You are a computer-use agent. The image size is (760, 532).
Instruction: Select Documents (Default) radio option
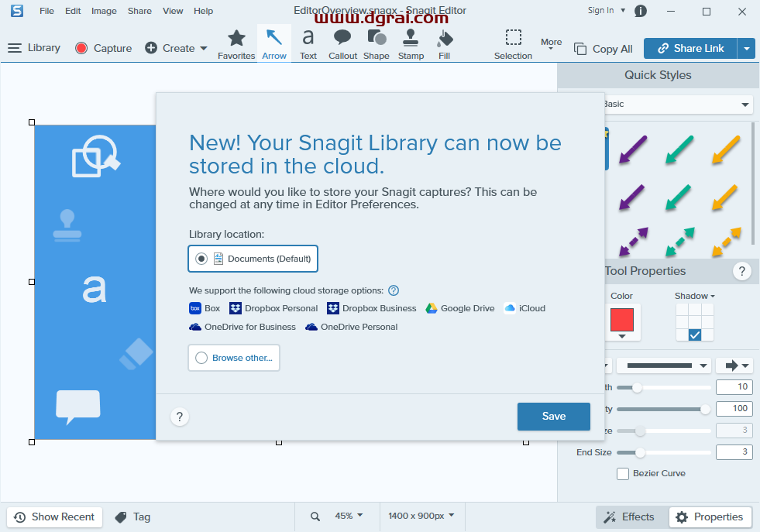201,259
